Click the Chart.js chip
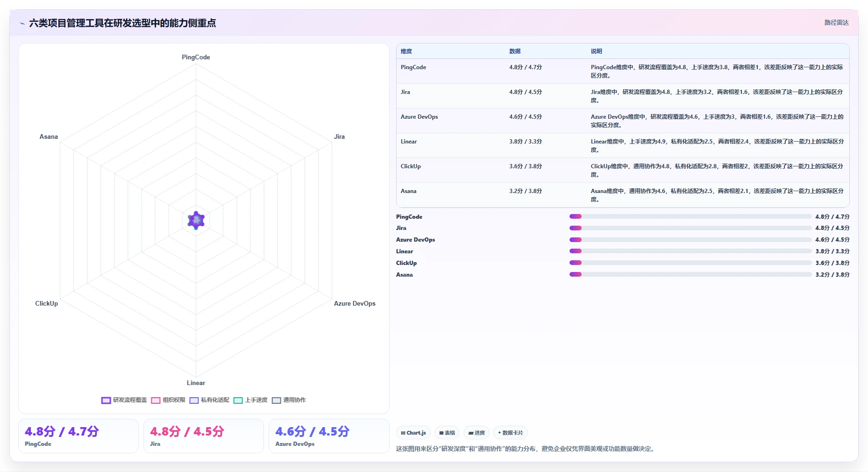The image size is (868, 472). [413, 433]
